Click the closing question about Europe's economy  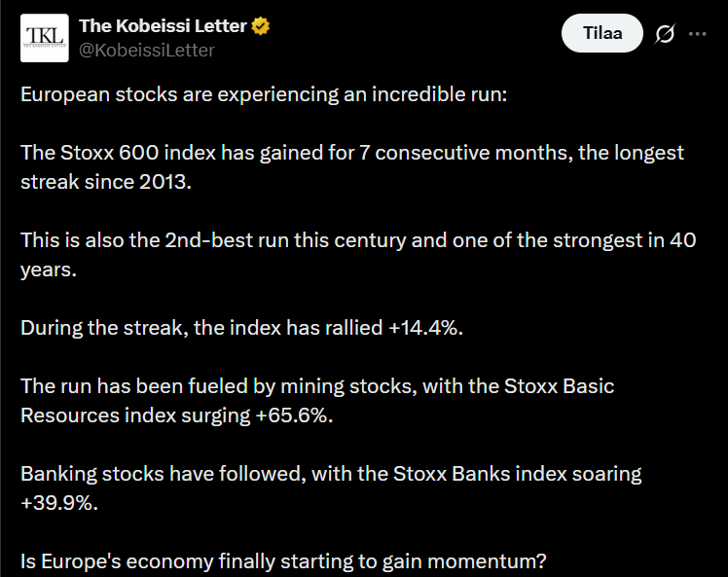click(x=283, y=561)
